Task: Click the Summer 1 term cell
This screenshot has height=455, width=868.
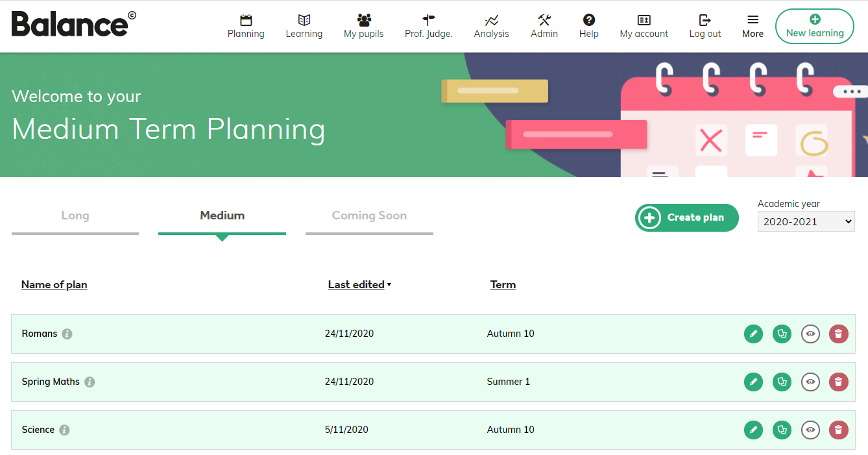Action: point(509,382)
